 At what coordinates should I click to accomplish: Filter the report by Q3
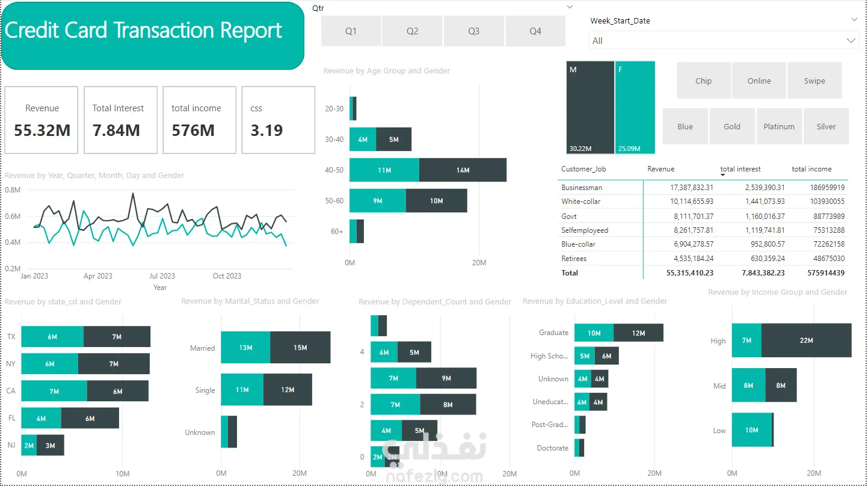pyautogui.click(x=474, y=31)
